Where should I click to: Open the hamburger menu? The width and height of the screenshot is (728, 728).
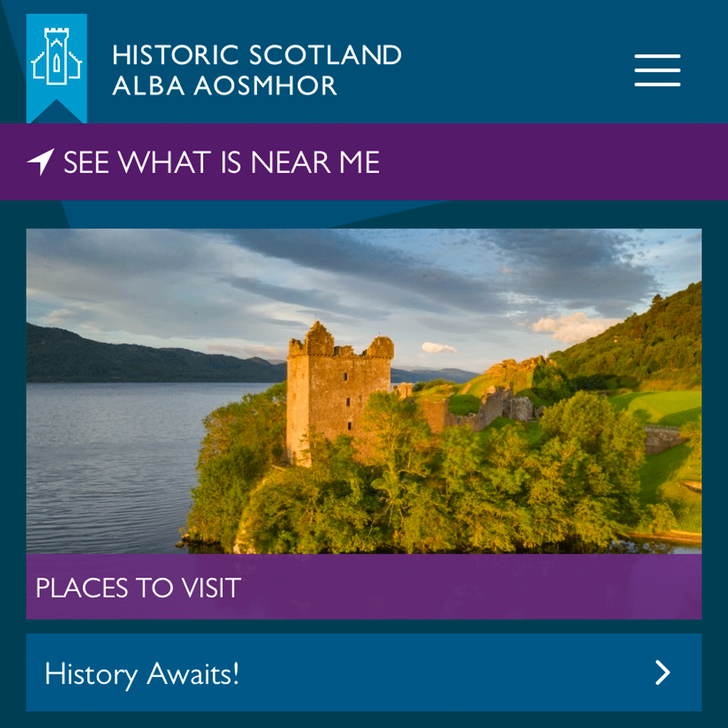pos(657,70)
